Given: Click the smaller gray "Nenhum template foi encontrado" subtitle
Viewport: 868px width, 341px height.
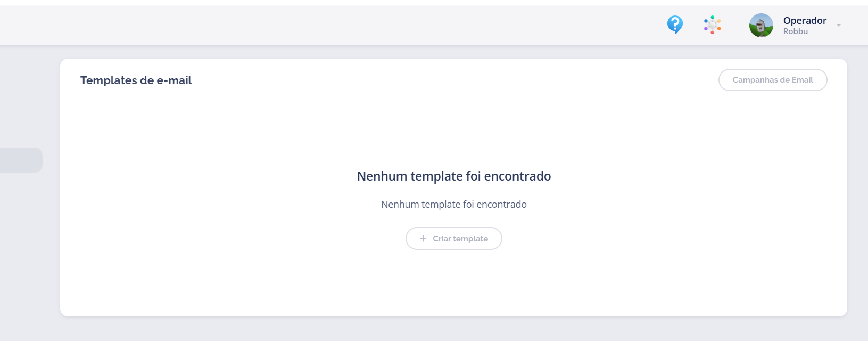Looking at the screenshot, I should click(x=453, y=205).
